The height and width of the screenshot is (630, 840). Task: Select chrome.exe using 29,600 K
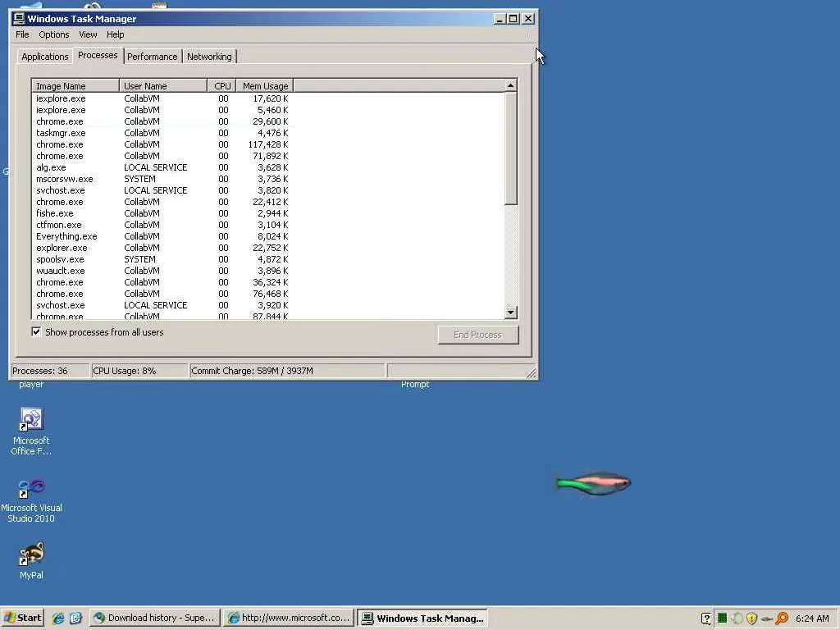click(x=162, y=121)
